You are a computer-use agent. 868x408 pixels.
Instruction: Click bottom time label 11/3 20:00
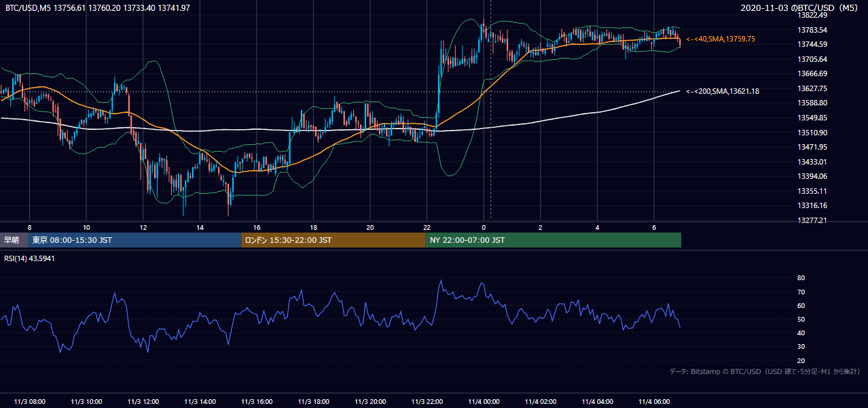coord(370,402)
